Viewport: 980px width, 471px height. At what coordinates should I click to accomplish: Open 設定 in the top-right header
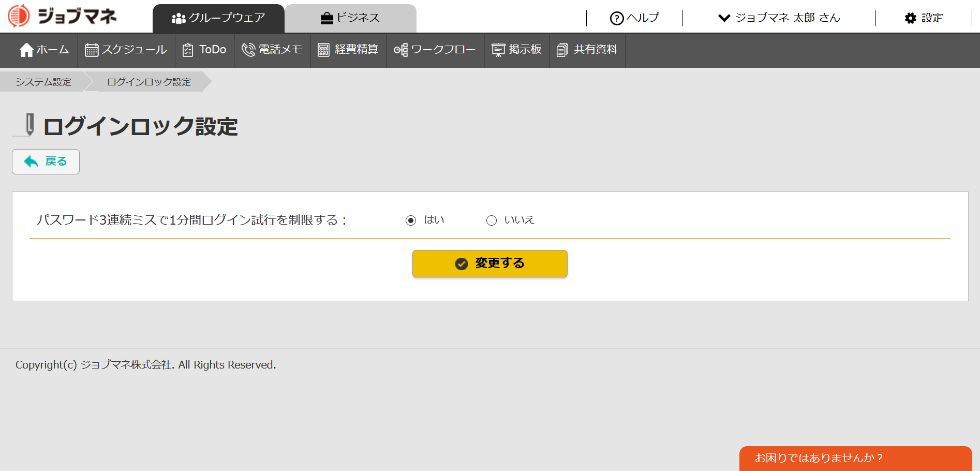pyautogui.click(x=924, y=18)
